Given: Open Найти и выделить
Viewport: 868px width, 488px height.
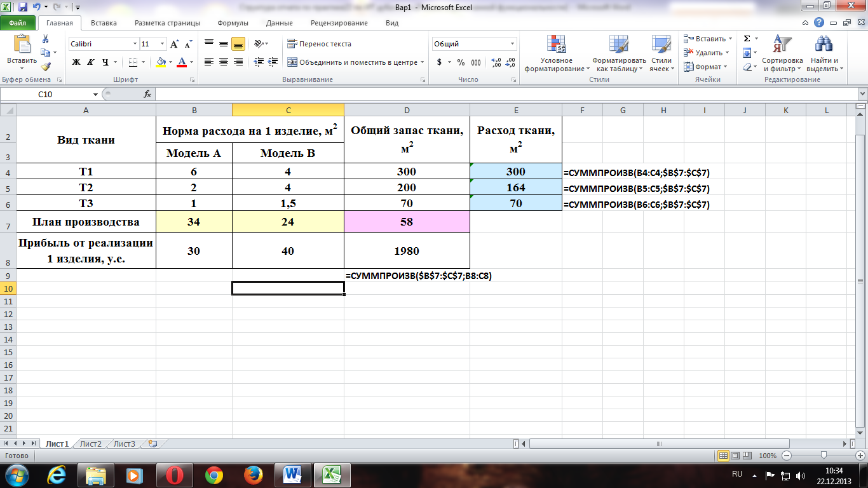Looking at the screenshot, I should [x=824, y=54].
